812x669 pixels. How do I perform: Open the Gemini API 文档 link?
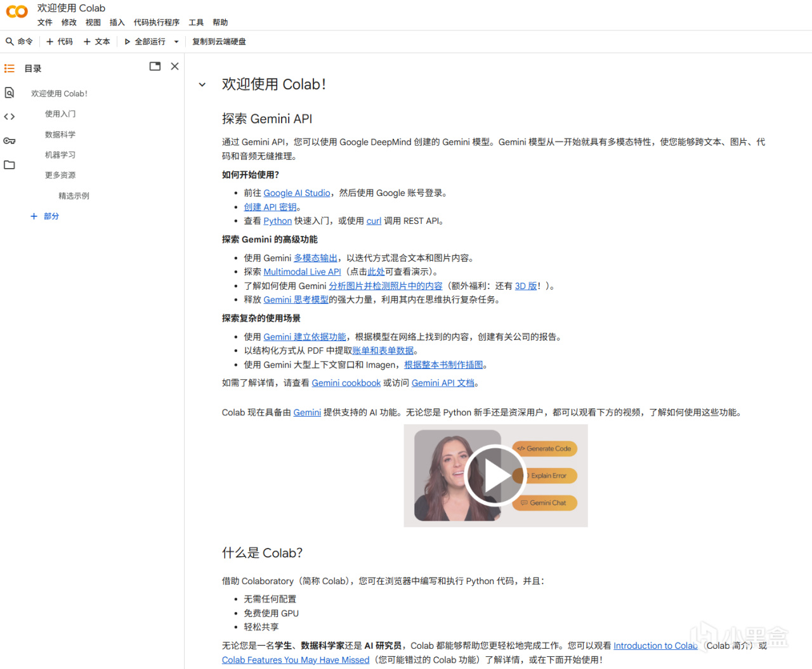pos(443,383)
